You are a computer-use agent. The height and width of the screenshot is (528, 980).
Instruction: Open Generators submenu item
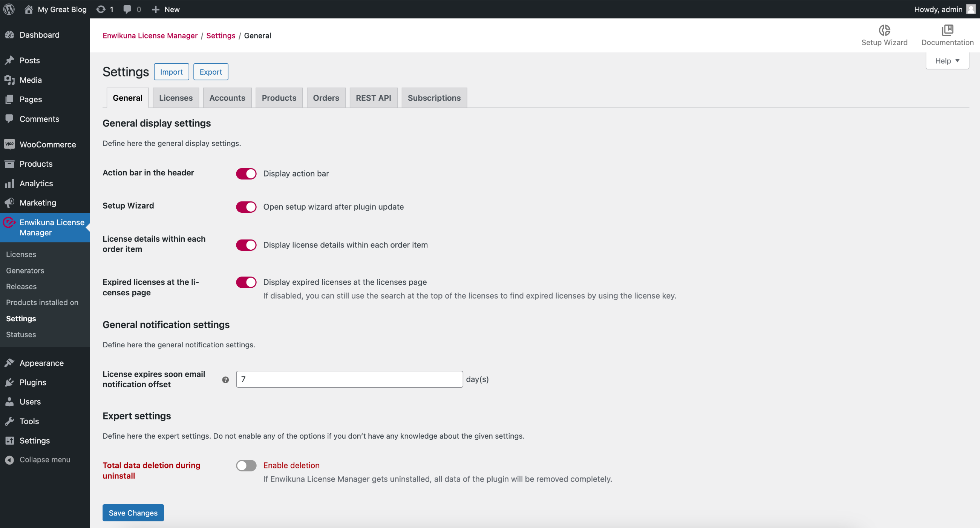(x=25, y=270)
